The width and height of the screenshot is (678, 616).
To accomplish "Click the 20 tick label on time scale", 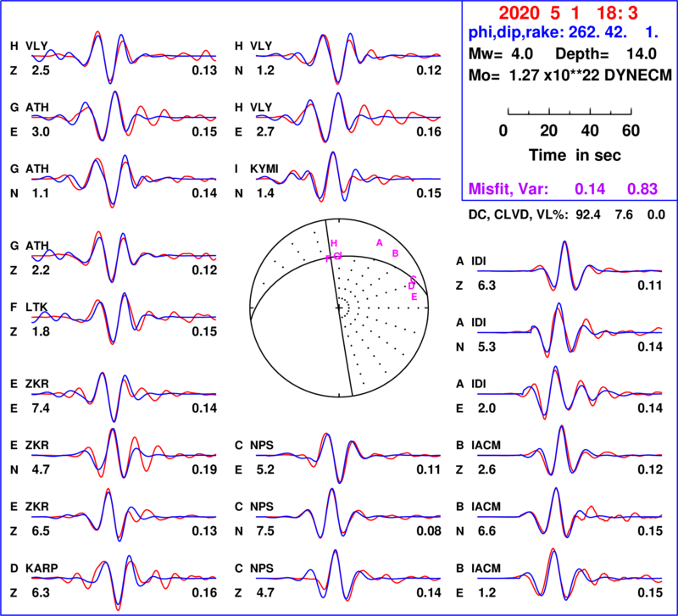I will coord(548,130).
